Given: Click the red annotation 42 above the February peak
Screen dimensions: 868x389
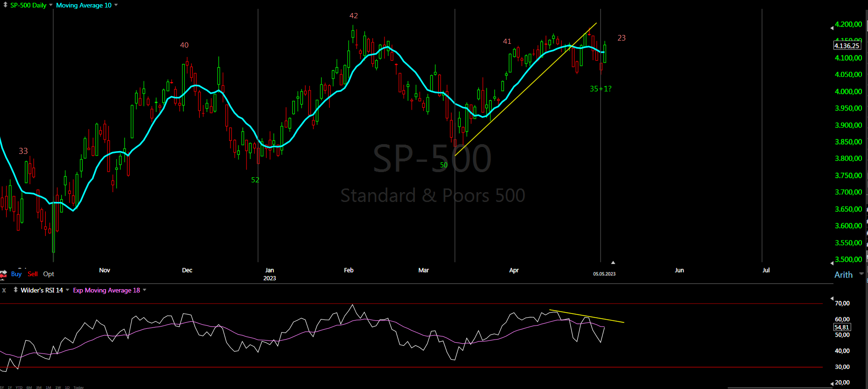Looking at the screenshot, I should [x=354, y=16].
